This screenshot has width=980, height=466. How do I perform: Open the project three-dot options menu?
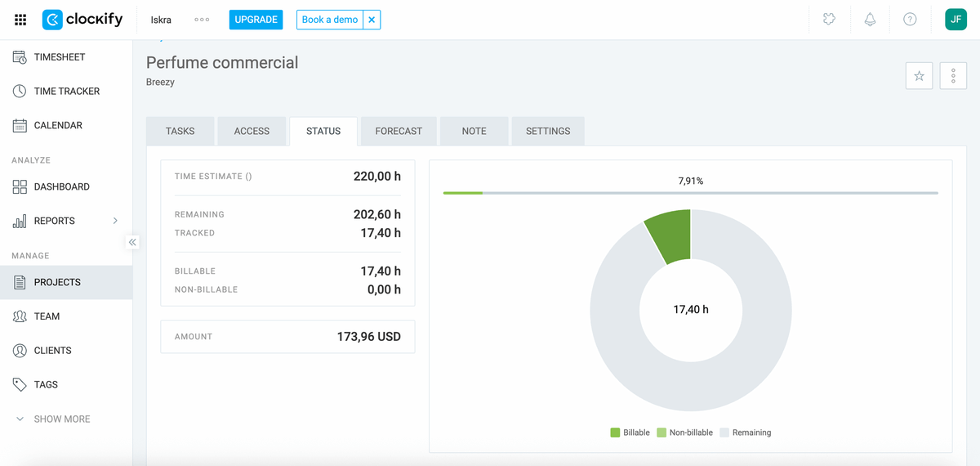[x=953, y=76]
